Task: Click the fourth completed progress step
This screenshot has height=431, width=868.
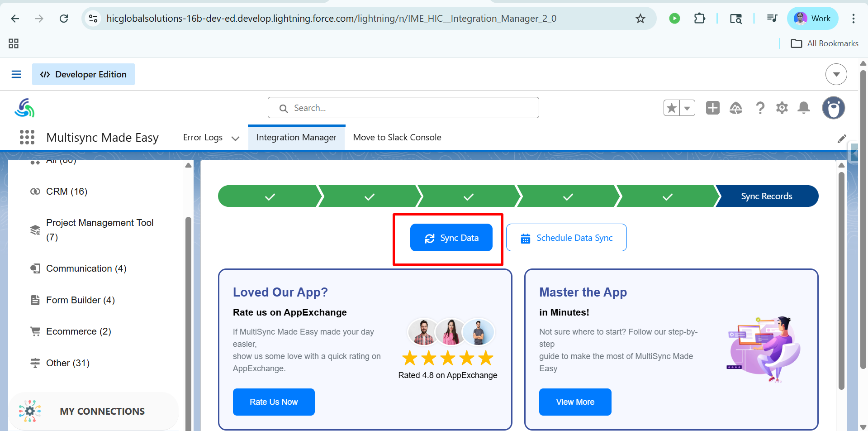Action: (568, 196)
